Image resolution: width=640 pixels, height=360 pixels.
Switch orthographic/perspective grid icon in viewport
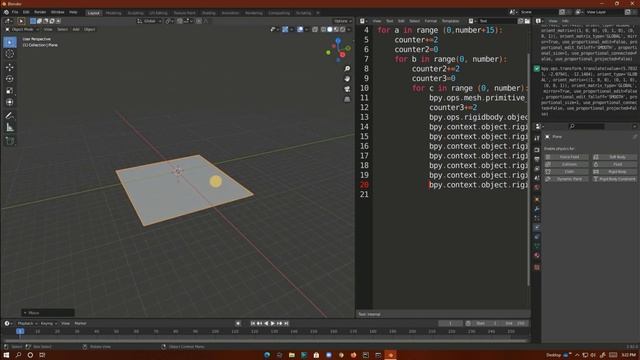click(347, 99)
